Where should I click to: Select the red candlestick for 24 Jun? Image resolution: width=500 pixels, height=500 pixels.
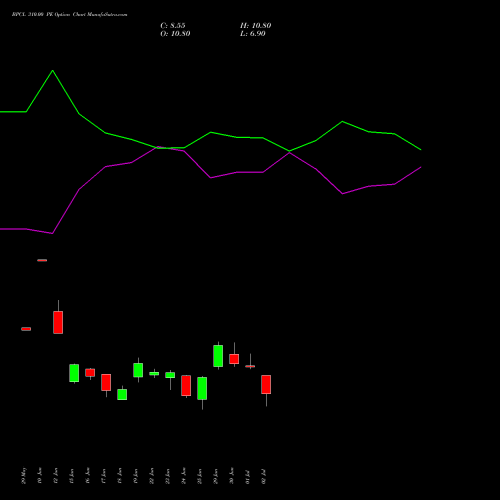click(x=186, y=386)
